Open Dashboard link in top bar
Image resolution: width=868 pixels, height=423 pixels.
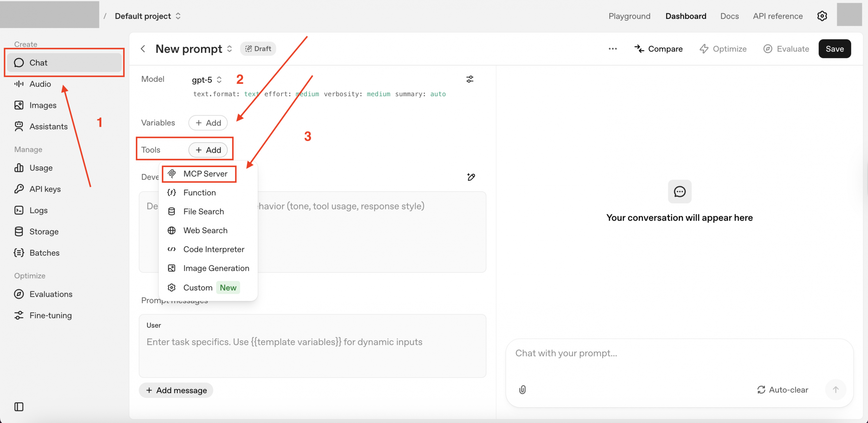coord(686,16)
